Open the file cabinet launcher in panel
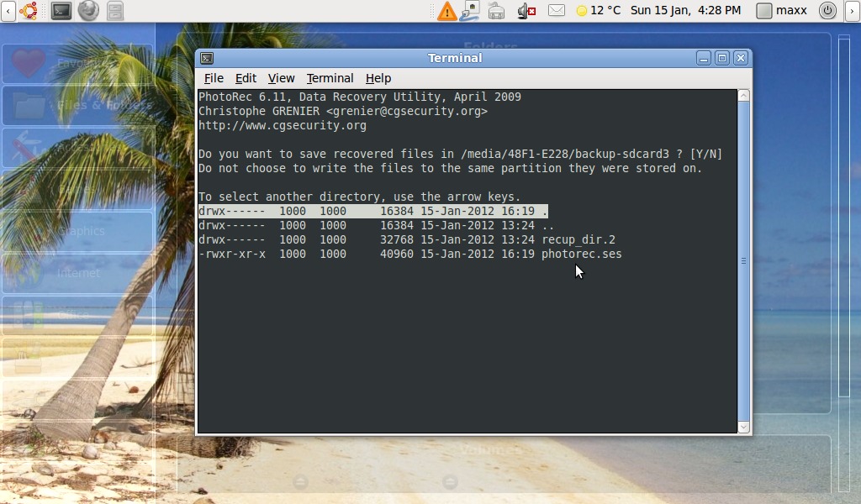The image size is (861, 504). pos(115,10)
